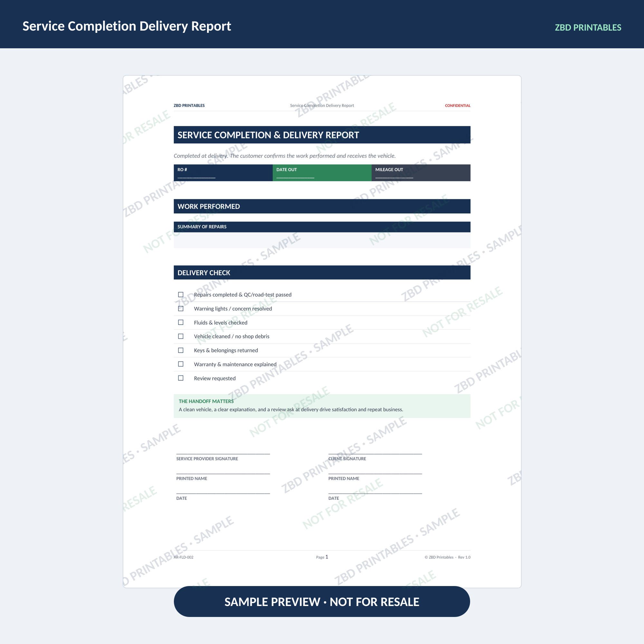Check 'Warranty & maintenance explained' box
644x644 pixels.
(x=181, y=364)
